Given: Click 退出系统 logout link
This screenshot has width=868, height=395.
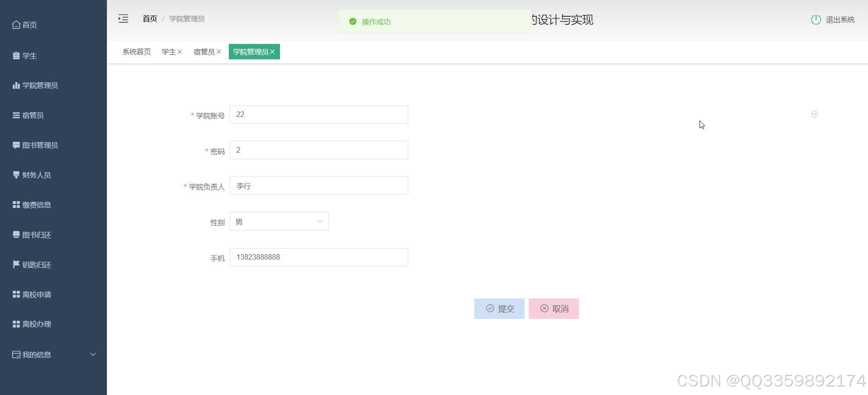Looking at the screenshot, I should (840, 19).
